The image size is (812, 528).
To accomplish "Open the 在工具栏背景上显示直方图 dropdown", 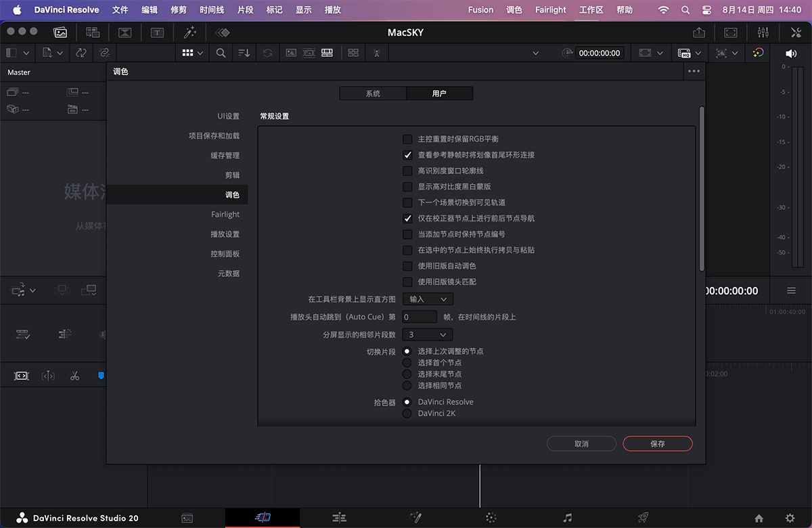I will pyautogui.click(x=428, y=299).
